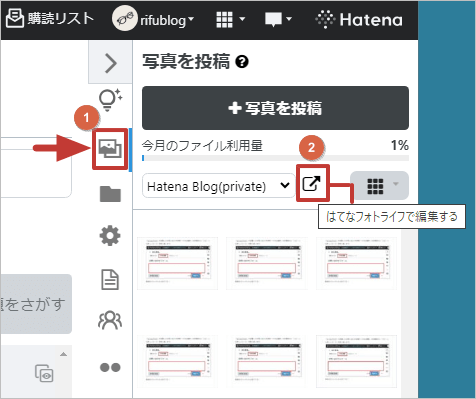Click the help question mark next to 写真を投稿
The image size is (476, 399).
click(x=242, y=62)
